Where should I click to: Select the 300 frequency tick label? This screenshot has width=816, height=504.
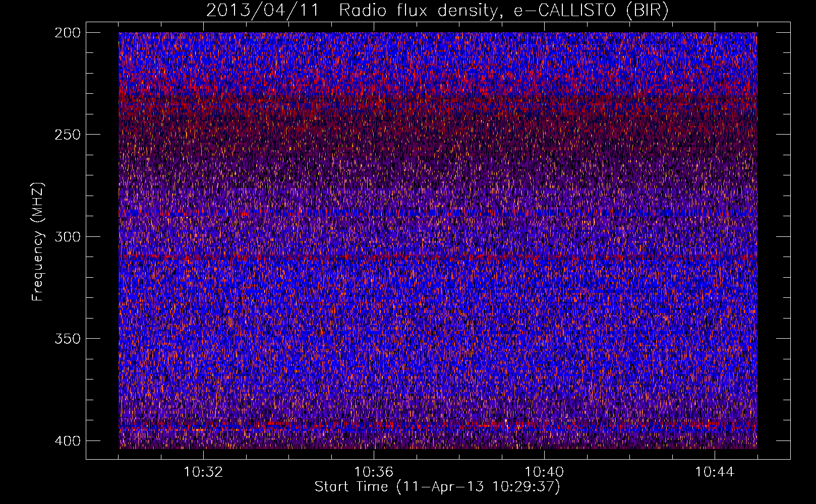pyautogui.click(x=68, y=237)
